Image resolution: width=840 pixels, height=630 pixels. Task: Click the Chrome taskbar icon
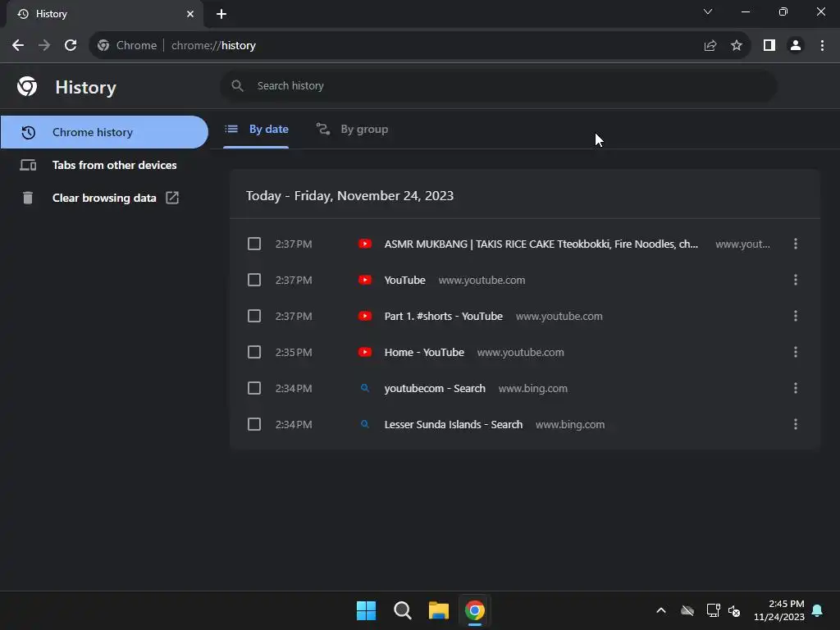click(475, 610)
